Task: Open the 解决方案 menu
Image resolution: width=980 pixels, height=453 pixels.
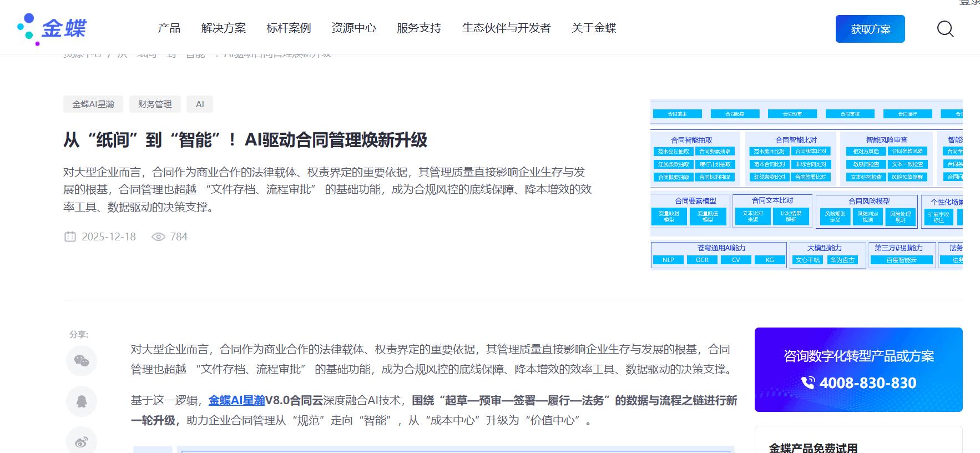Action: (224, 28)
